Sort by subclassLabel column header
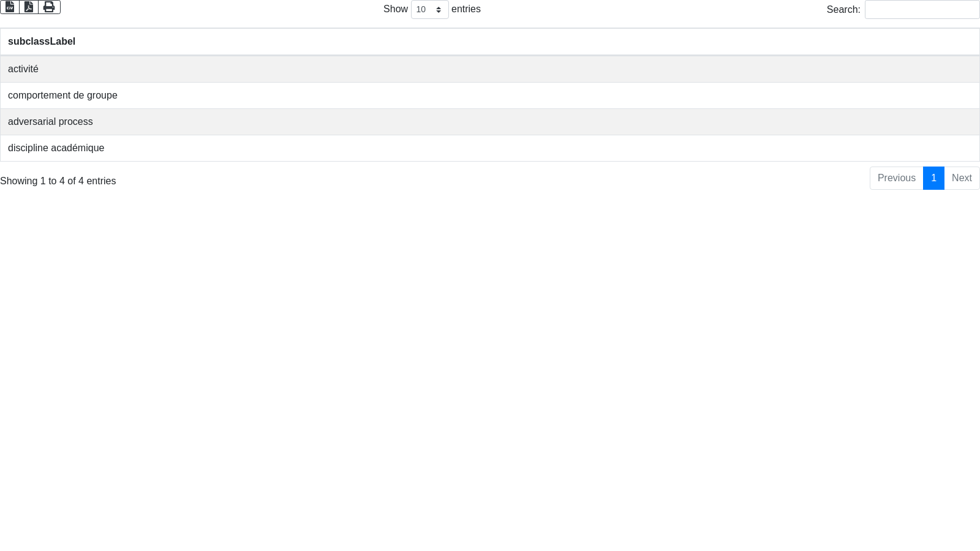The width and height of the screenshot is (980, 551). [42, 42]
